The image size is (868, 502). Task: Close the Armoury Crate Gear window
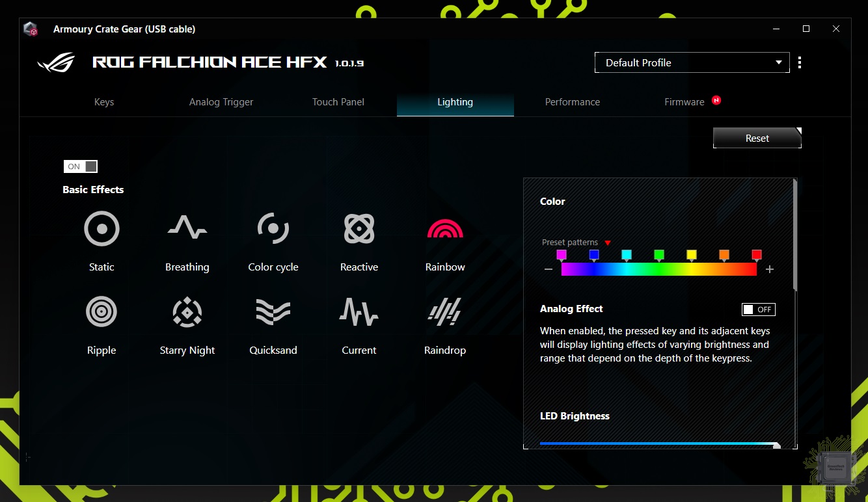836,29
